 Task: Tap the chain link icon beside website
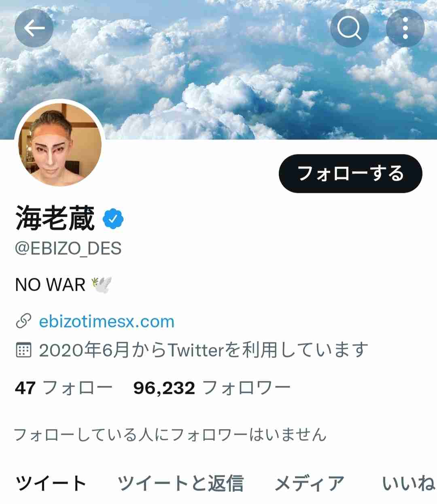(23, 322)
